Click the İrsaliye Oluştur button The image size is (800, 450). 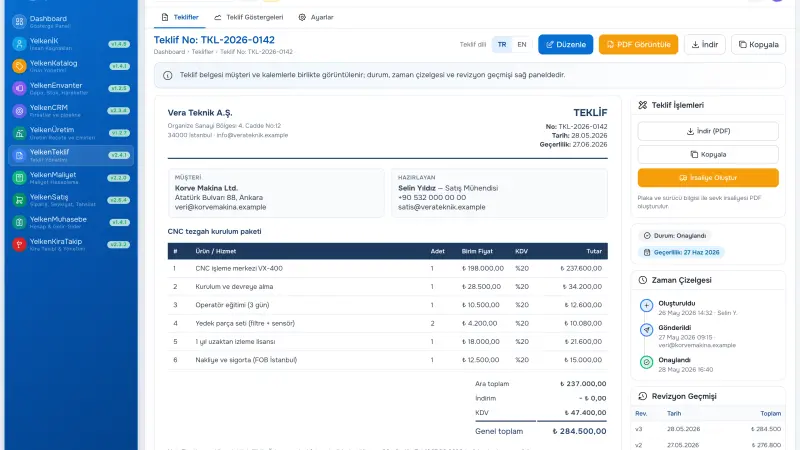pyautogui.click(x=708, y=178)
